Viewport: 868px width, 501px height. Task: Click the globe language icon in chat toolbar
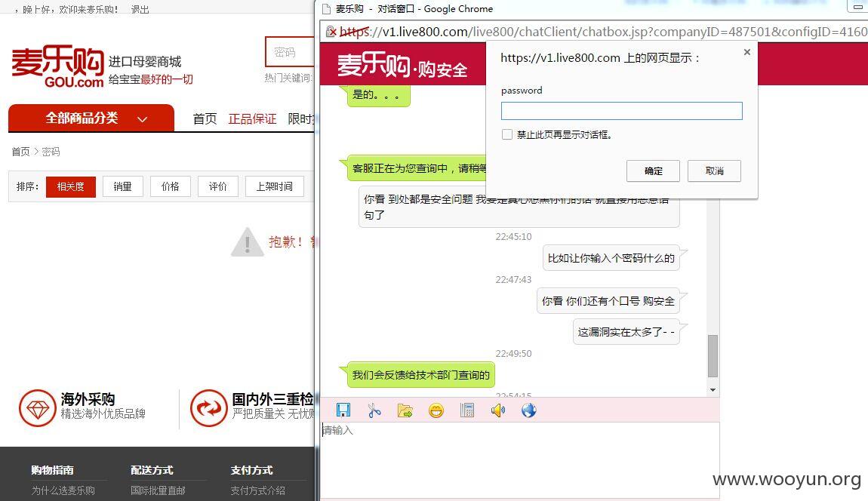point(528,410)
